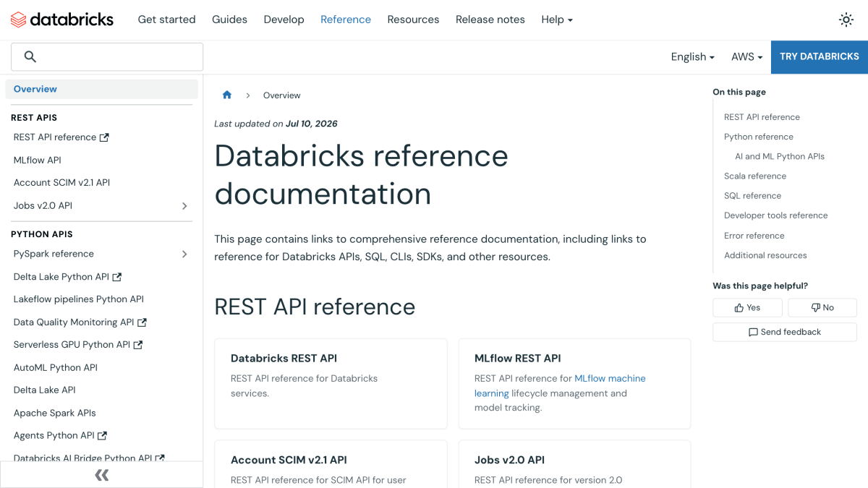Viewport: 868px width, 488px height.
Task: Click external link icon beside Data Quality Monitoring API
Action: click(x=142, y=322)
